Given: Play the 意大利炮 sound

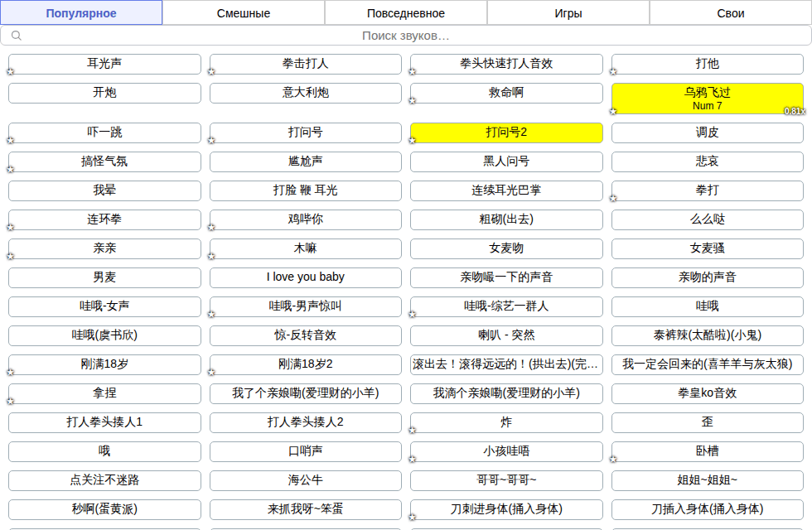Looking at the screenshot, I should click(306, 93).
